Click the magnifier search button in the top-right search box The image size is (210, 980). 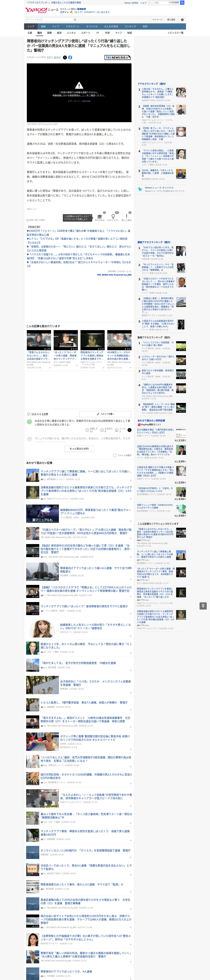(x=182, y=3)
